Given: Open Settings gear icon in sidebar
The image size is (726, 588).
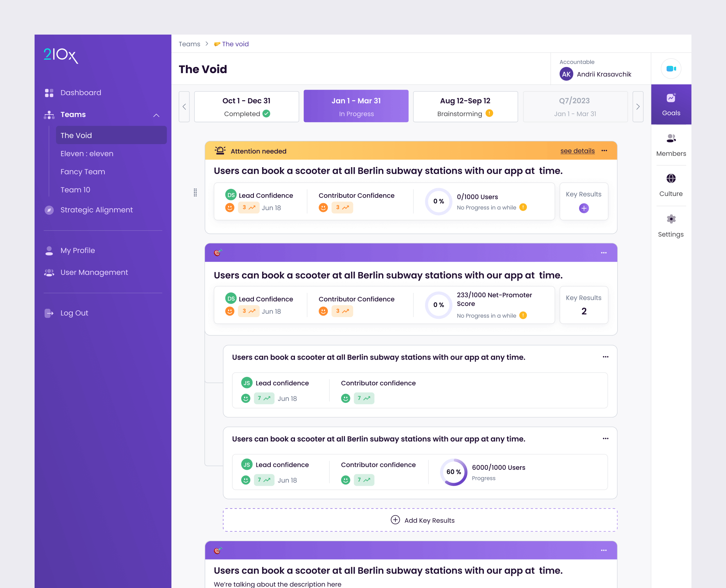Looking at the screenshot, I should tap(670, 219).
